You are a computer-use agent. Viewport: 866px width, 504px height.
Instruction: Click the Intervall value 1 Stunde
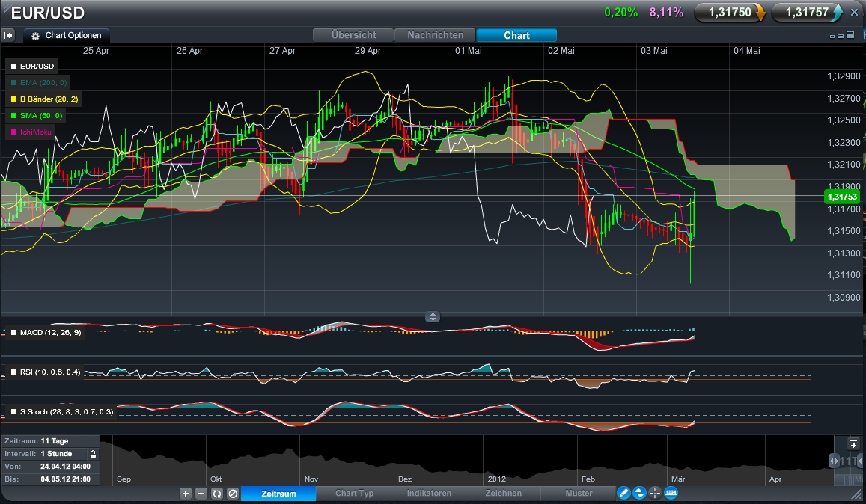click(x=56, y=454)
